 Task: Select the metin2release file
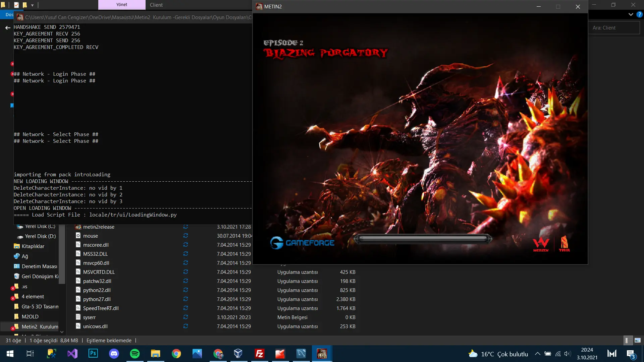99,227
